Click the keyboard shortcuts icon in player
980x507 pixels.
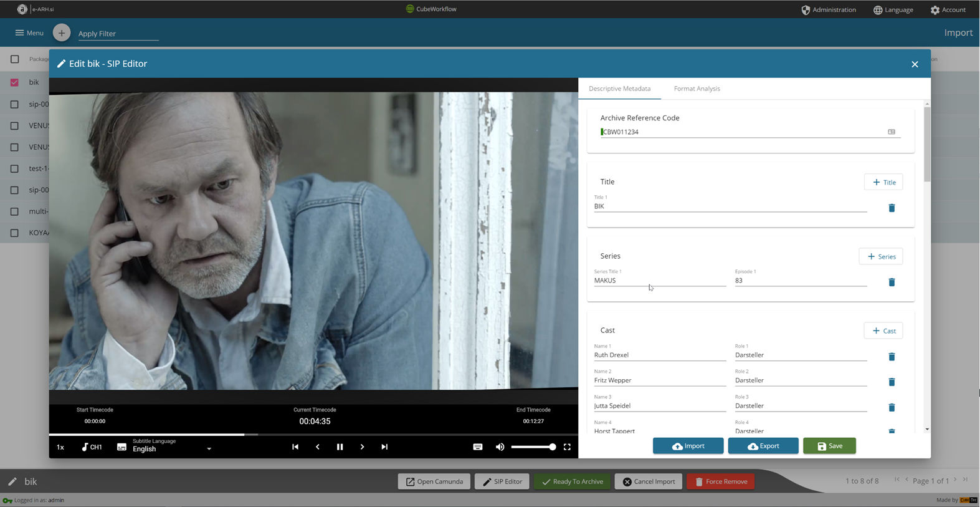pyautogui.click(x=478, y=447)
